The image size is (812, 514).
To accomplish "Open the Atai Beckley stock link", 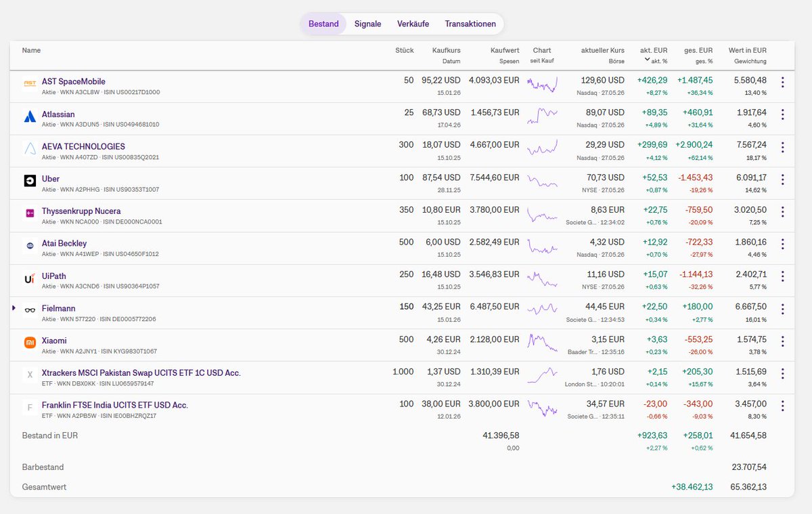I will [64, 243].
